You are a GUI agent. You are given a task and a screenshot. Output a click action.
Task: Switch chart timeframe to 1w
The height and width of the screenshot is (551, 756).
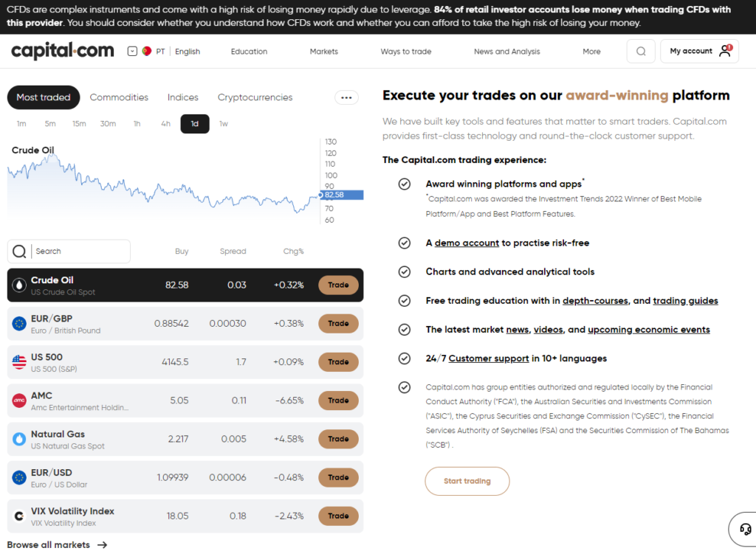coord(223,123)
